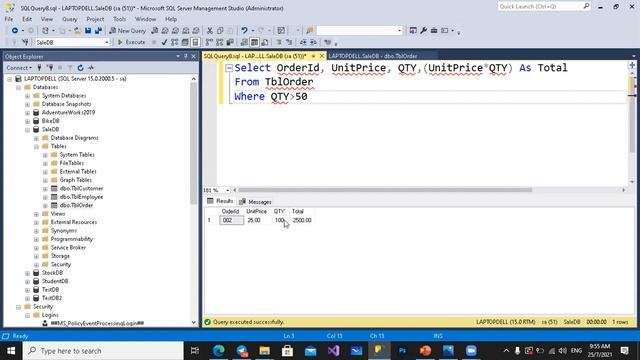Viewport: 640px width, 360px height.
Task: Select the TestDB2 database
Action: (x=51, y=298)
